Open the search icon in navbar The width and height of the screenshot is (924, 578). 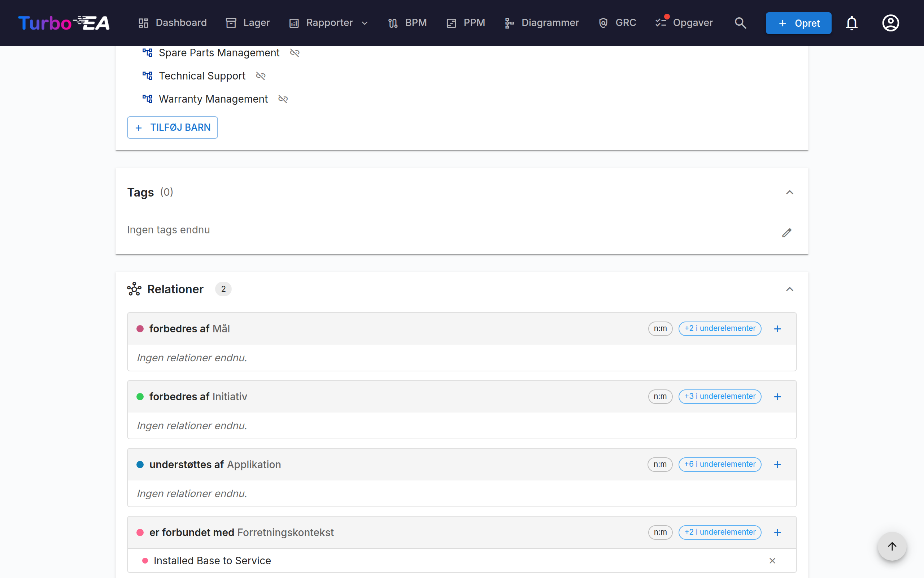pos(740,23)
